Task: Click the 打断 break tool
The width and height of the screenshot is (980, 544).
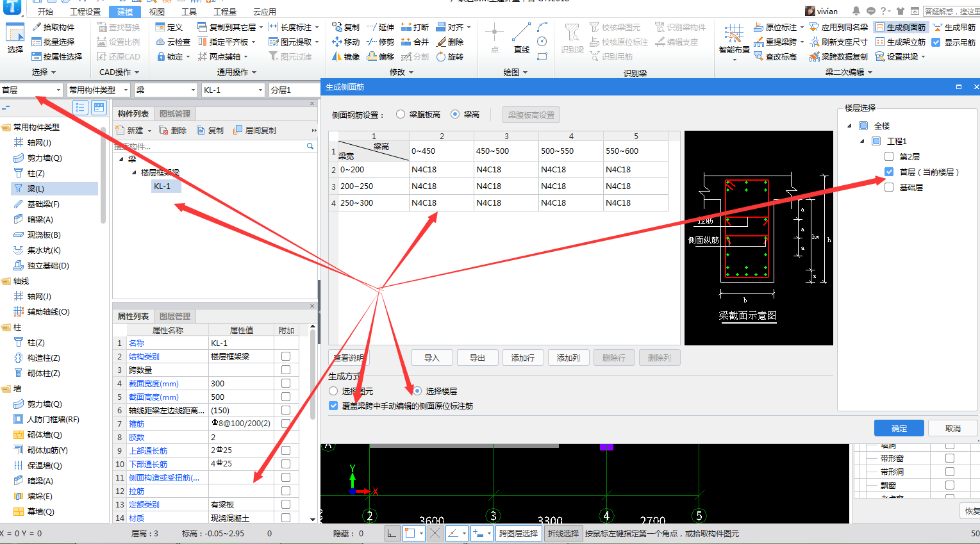Action: [x=415, y=27]
